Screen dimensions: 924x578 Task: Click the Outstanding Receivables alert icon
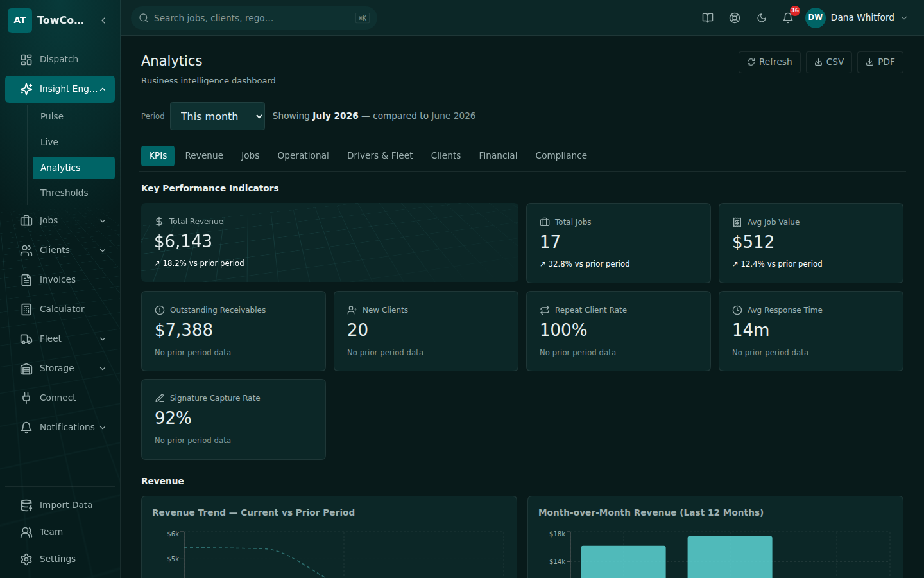(x=160, y=310)
